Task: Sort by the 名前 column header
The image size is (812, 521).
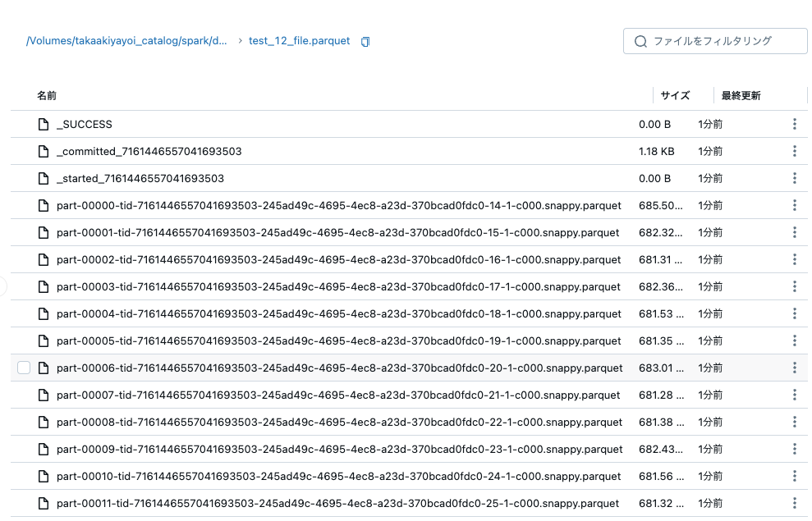Action: click(47, 96)
